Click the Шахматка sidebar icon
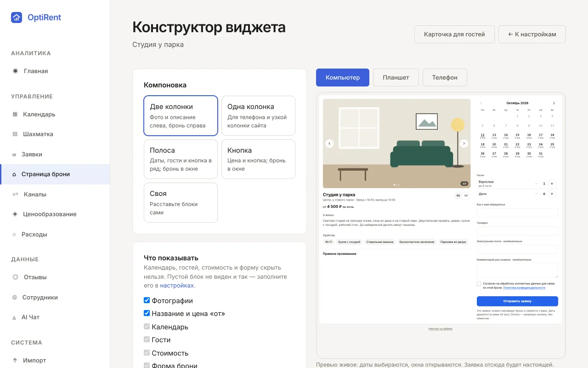The width and height of the screenshot is (588, 368). click(x=15, y=134)
